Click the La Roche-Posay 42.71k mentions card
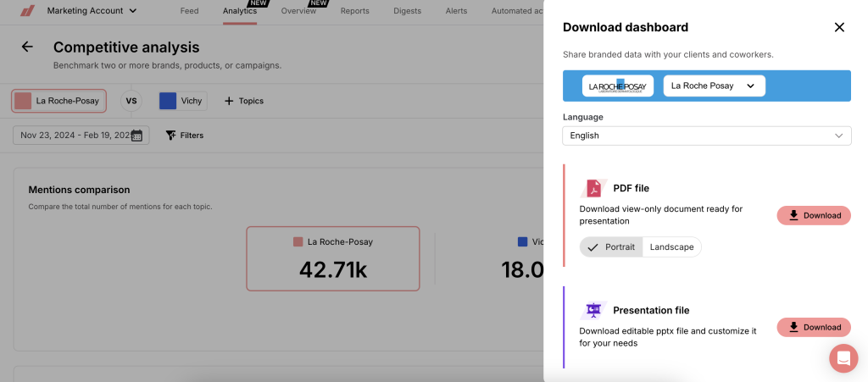This screenshot has height=382, width=868. 332,258
